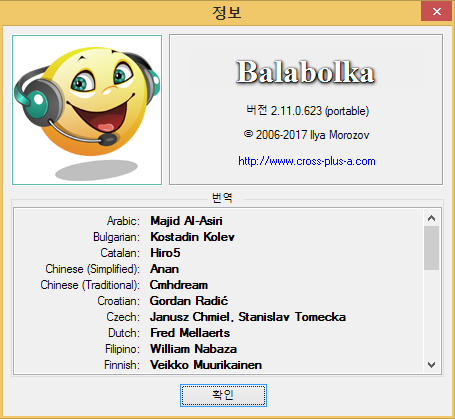This screenshot has width=455, height=419.
Task: Click the scrollbar up arrow
Action: pyautogui.click(x=431, y=218)
